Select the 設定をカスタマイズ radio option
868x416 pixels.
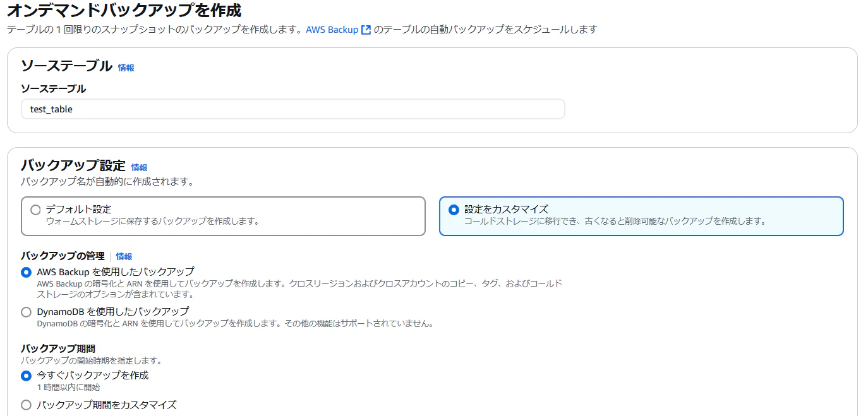pos(454,210)
